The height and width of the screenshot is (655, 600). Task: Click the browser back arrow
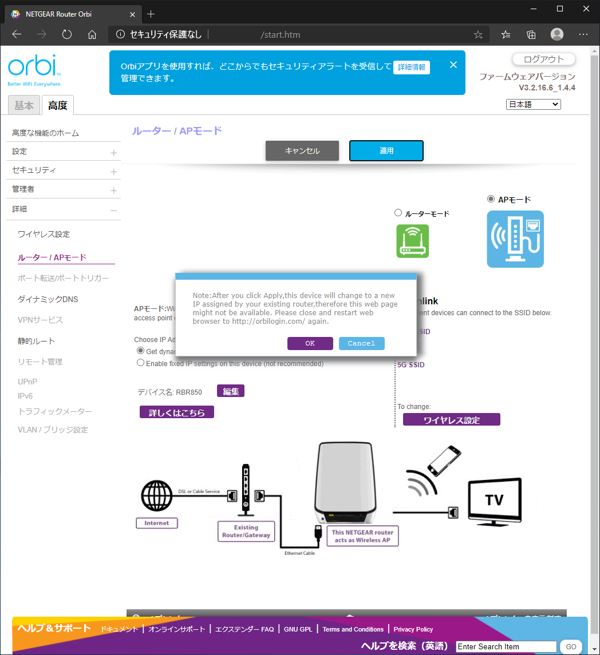point(17,34)
